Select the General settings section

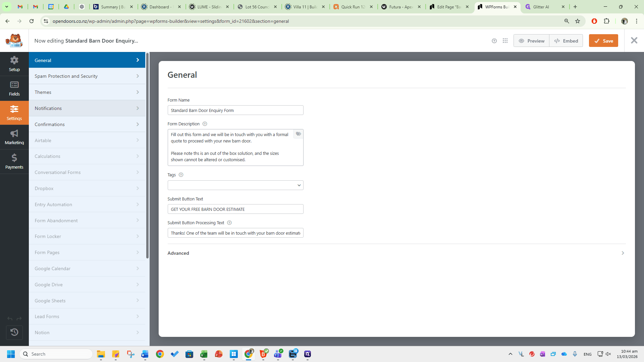(x=87, y=60)
